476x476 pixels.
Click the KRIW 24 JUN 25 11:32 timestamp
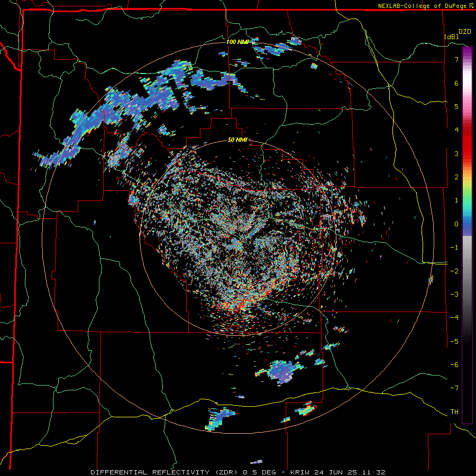(x=338, y=472)
